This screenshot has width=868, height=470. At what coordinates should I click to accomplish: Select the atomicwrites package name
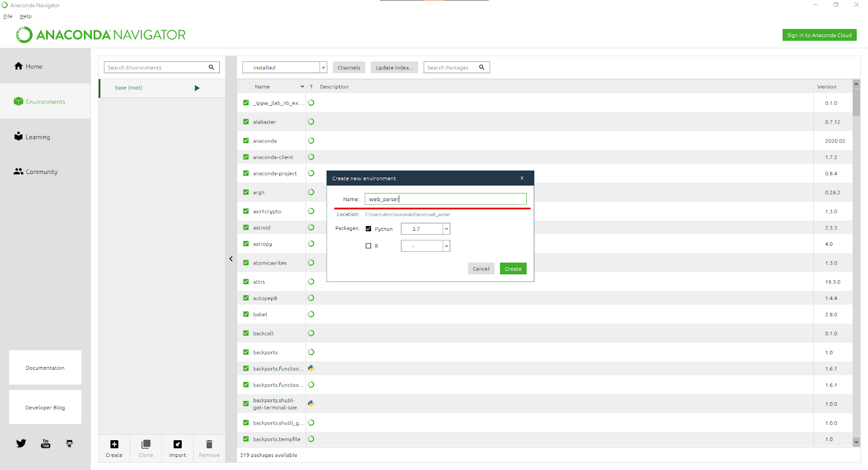coord(270,263)
